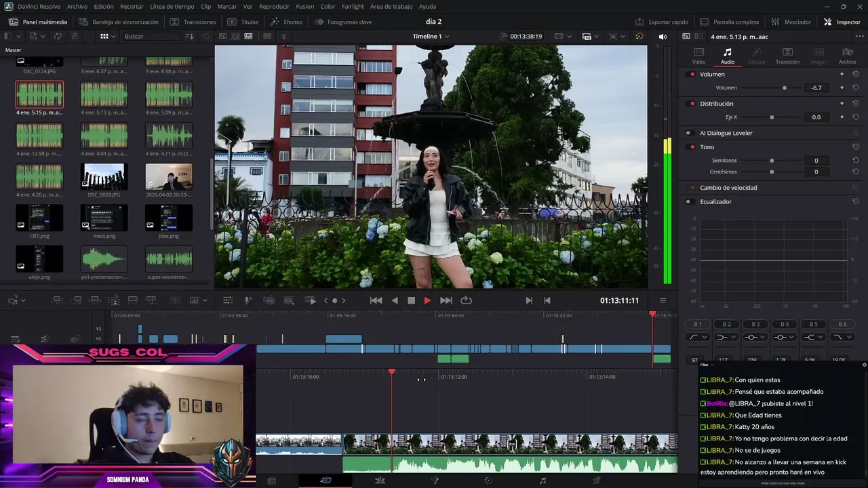Reset the Semitonos value
Screen dimensions: 868x488
(x=856, y=160)
